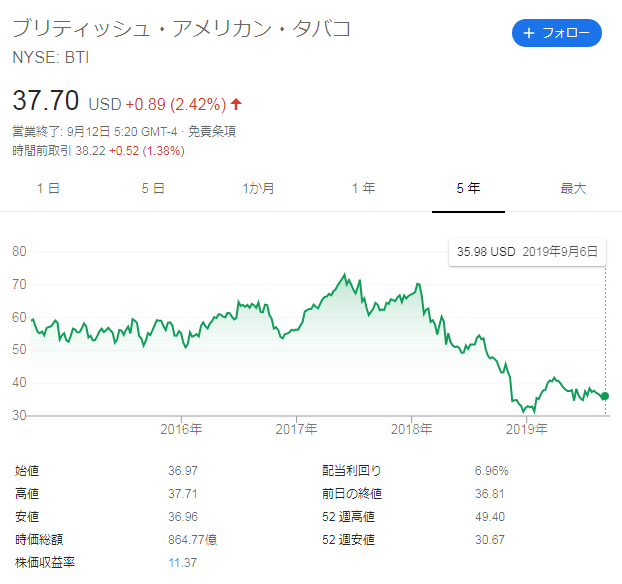Viewport: 622px width, 584px height.
Task: Click the ブリティッシュ・アメリカン・タバコ title
Action: point(182,28)
